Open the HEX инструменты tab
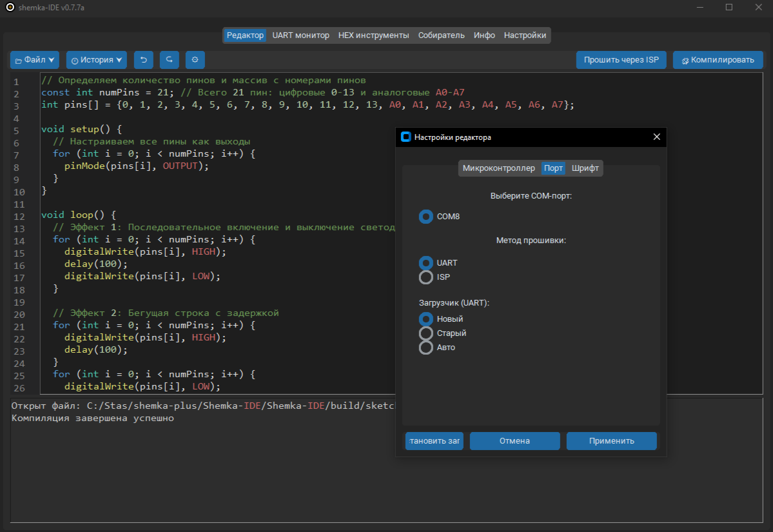This screenshot has width=773, height=532. point(373,35)
